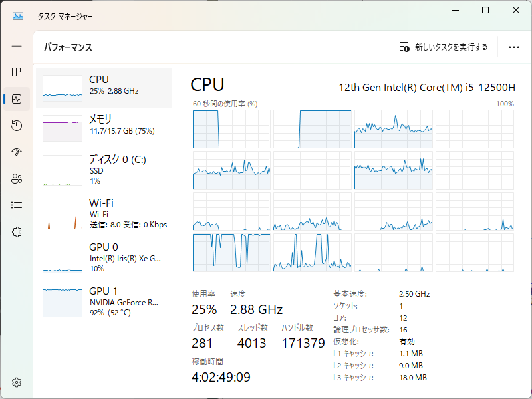Select ディスク 0 (C:) resource item
Viewport: 532px width, 399px height.
tap(104, 170)
